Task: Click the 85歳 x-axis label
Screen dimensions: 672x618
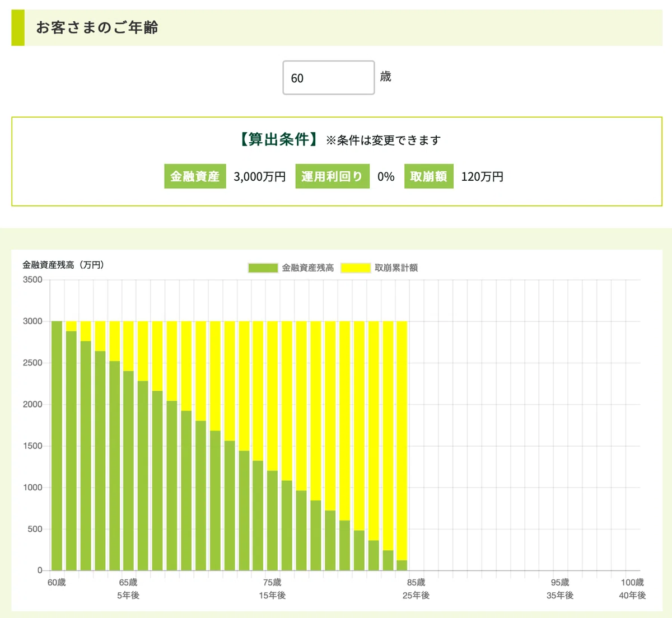Action: click(416, 583)
